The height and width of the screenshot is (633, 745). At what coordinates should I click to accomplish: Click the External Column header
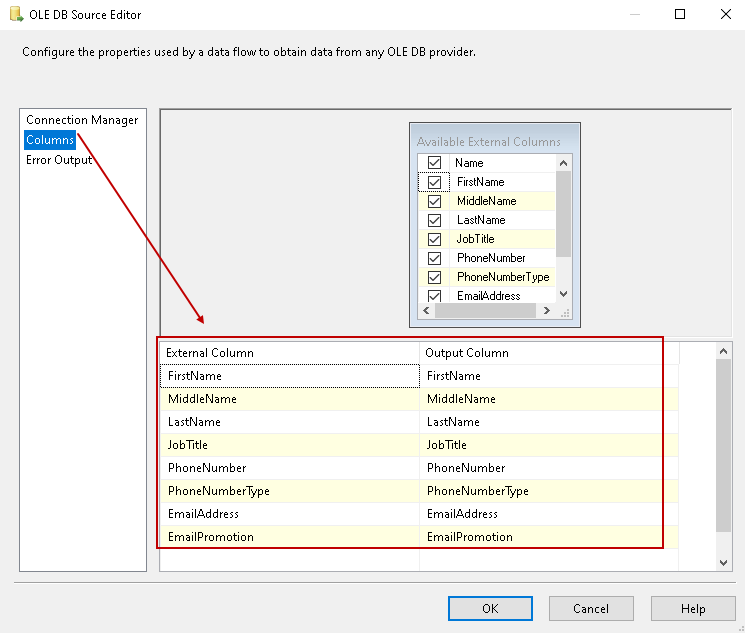(290, 353)
